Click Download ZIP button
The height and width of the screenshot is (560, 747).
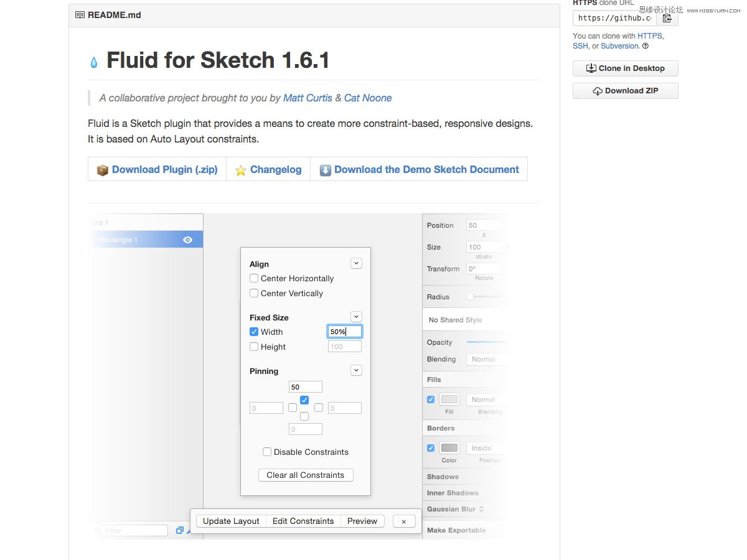[626, 91]
